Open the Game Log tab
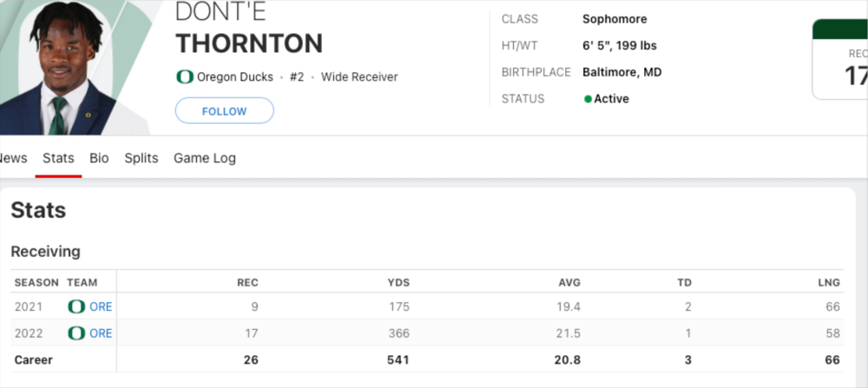The height and width of the screenshot is (388, 868). pos(205,158)
